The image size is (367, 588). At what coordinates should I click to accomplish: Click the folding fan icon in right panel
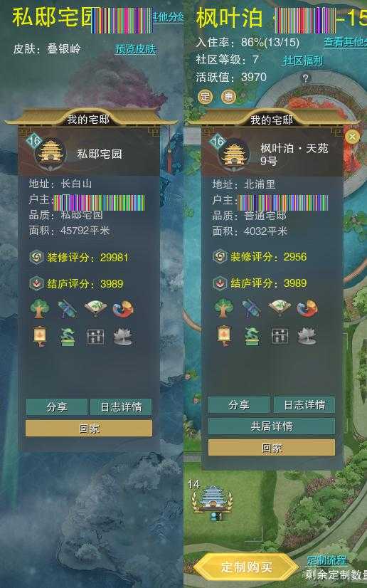point(280,308)
